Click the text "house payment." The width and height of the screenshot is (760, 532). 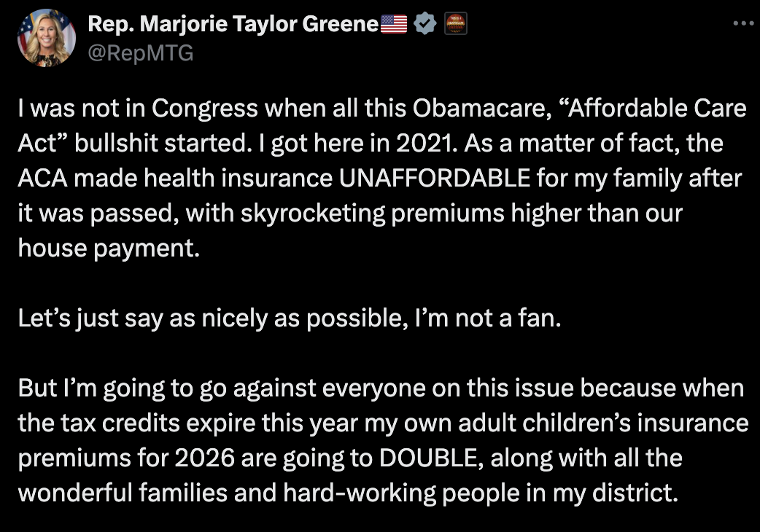pos(108,249)
